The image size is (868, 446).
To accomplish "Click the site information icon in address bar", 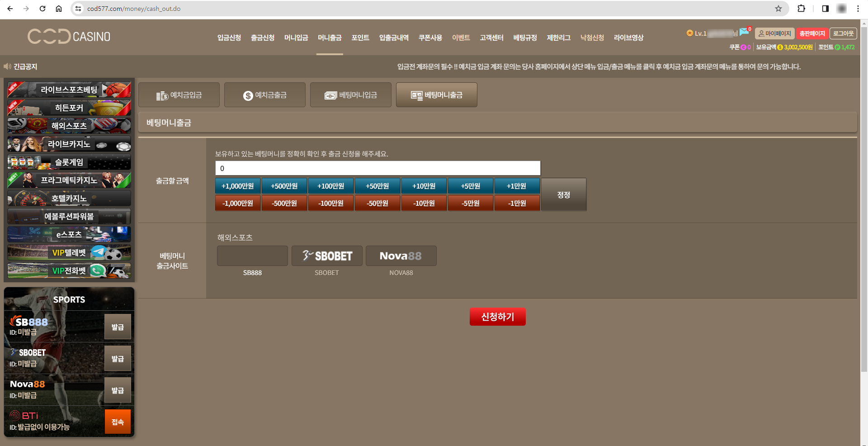I will coord(78,9).
